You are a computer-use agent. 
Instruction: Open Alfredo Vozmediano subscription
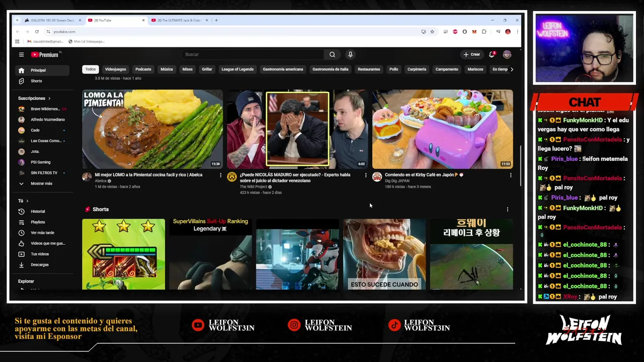42,120
